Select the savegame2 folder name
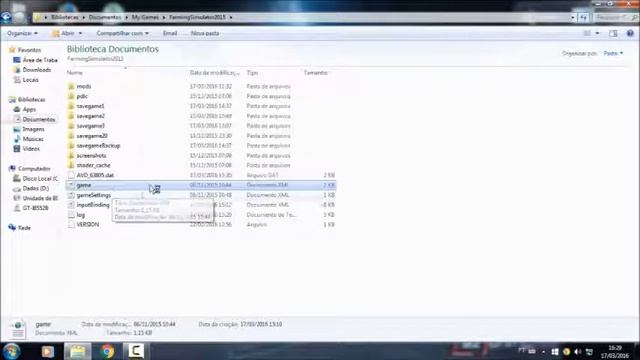The image size is (640, 360). pyautogui.click(x=91, y=116)
